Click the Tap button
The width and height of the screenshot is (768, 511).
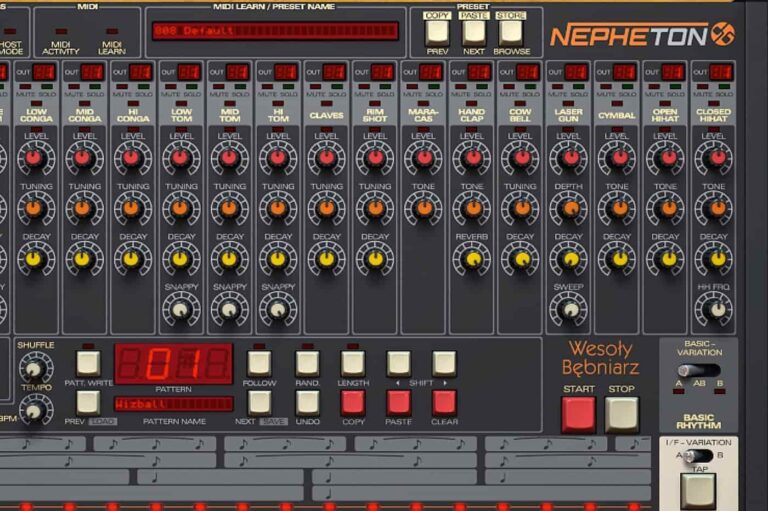coord(698,489)
